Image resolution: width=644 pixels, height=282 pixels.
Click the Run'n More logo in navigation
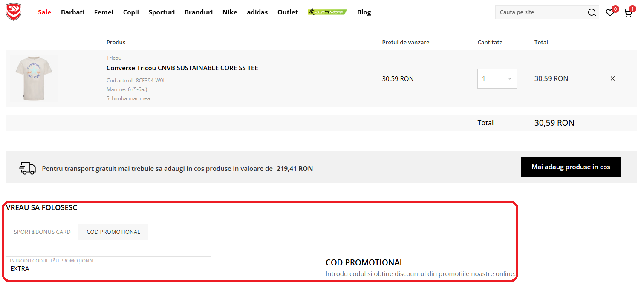pos(327,12)
